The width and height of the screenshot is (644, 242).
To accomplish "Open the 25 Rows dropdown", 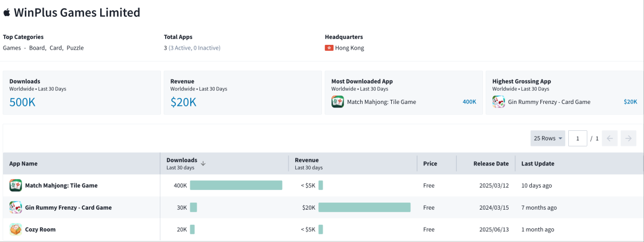I will point(548,139).
